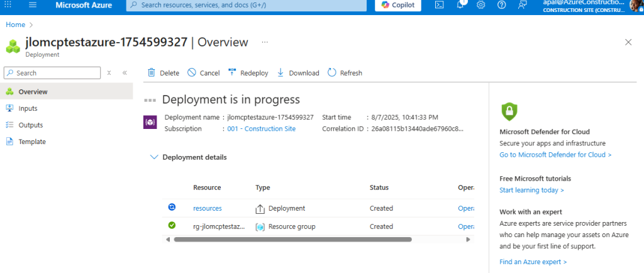Click the Delete toolbar button
Image resolution: width=644 pixels, height=273 pixels.
pyautogui.click(x=164, y=73)
